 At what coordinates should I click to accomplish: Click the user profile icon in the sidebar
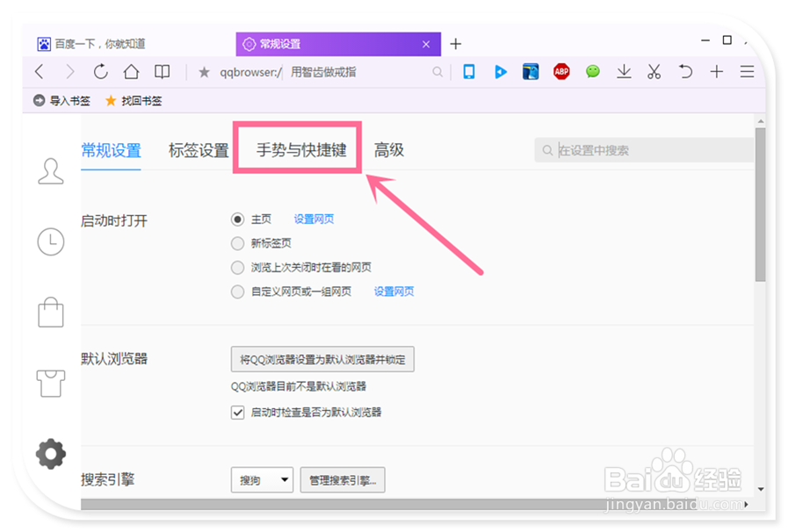(50, 172)
